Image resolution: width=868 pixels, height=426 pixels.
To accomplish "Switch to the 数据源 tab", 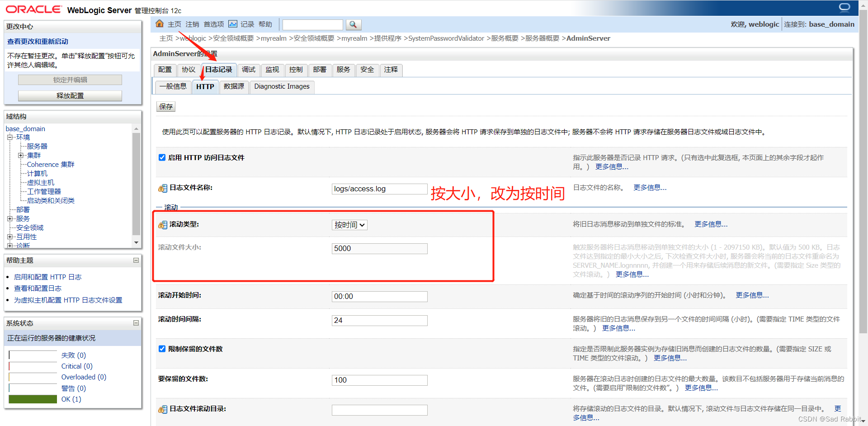I will (234, 86).
